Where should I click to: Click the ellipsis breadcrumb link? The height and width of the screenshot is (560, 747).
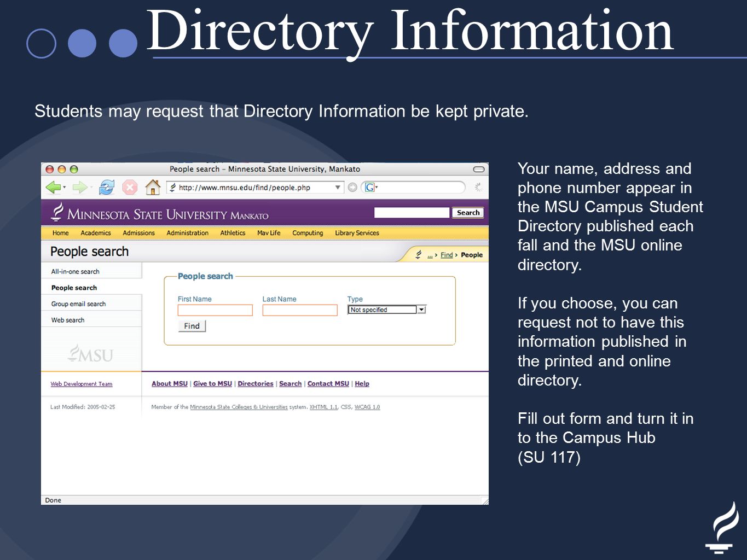[430, 255]
